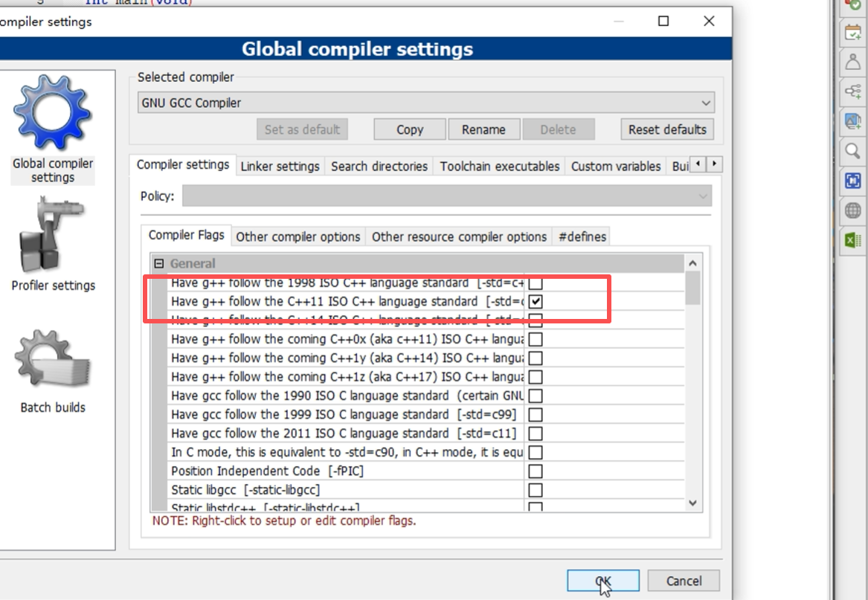Open Profiler settings icon
The height and width of the screenshot is (600, 868).
[x=53, y=235]
